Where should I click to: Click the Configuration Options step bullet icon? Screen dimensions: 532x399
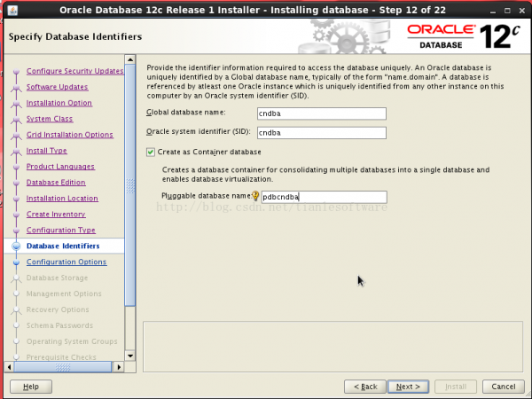[x=16, y=262]
